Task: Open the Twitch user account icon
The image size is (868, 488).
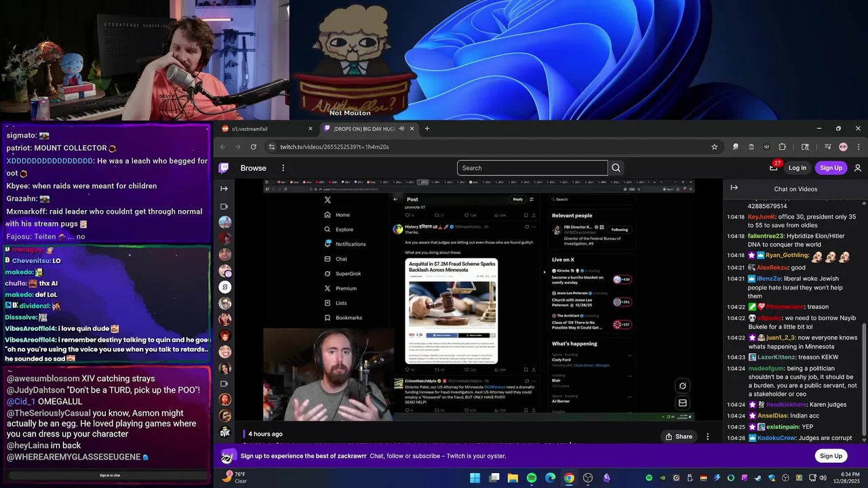Action: coord(858,168)
